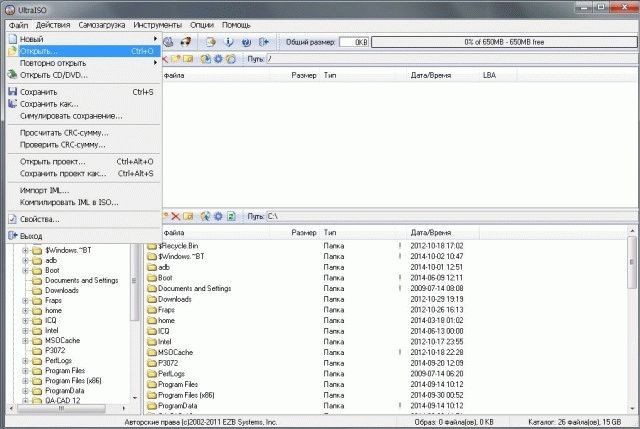Open the Опции menu
Image resolution: width=640 pixels, height=429 pixels.
(x=202, y=25)
